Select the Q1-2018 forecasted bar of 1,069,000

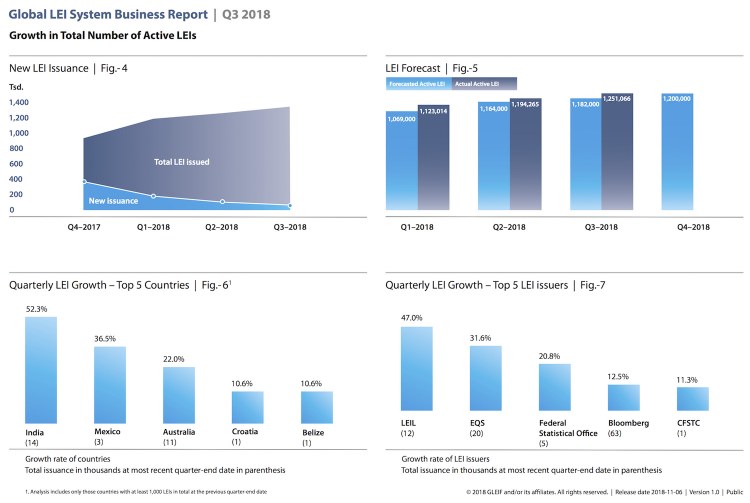point(401,160)
